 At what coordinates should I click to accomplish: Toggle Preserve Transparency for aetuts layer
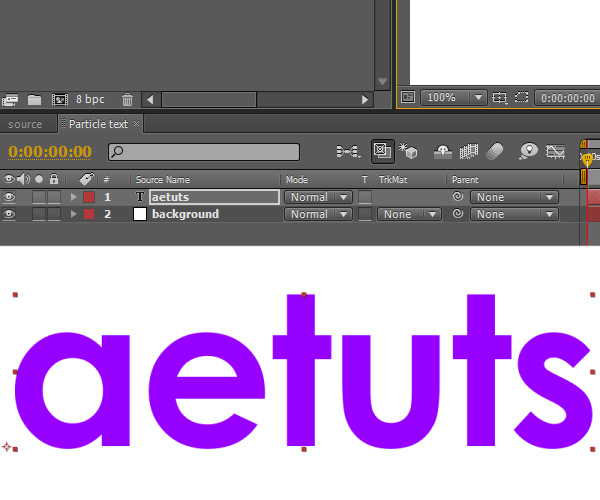click(365, 197)
